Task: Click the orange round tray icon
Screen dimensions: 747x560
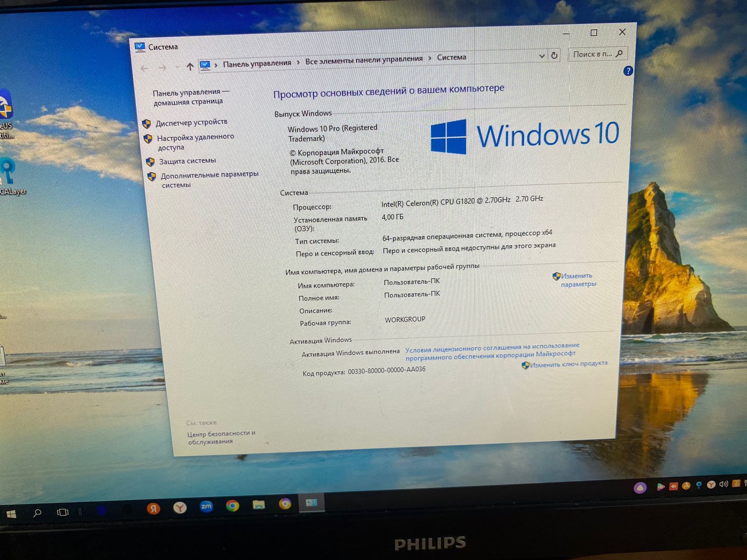Action: point(686,486)
